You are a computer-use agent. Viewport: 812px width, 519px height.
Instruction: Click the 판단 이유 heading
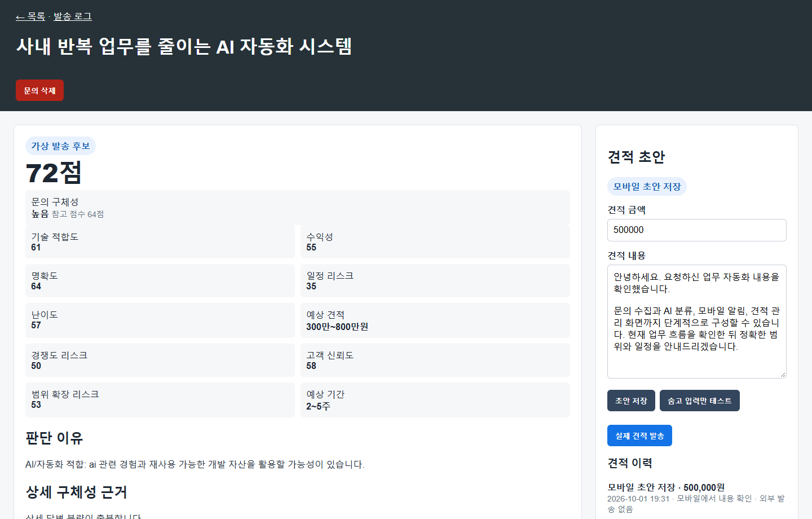point(54,438)
